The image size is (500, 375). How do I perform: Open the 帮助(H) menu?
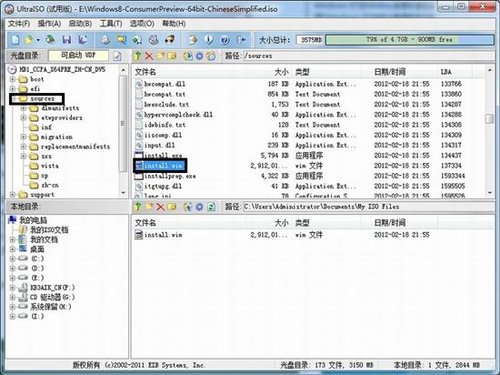tap(174, 24)
